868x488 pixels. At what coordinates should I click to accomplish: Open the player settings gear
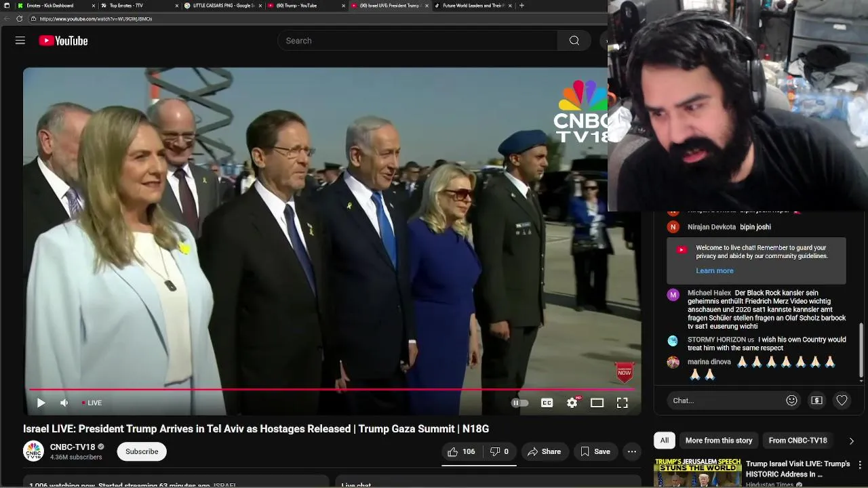(572, 403)
